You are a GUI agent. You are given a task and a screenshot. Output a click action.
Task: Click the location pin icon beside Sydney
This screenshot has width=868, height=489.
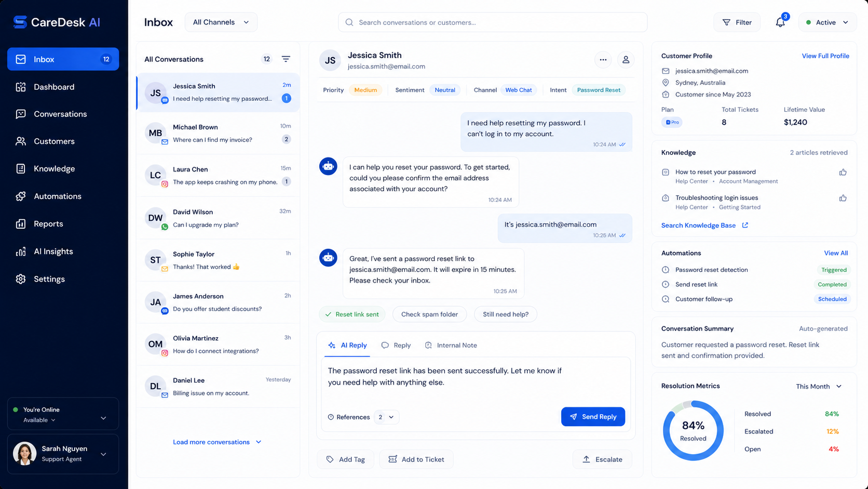(x=666, y=83)
